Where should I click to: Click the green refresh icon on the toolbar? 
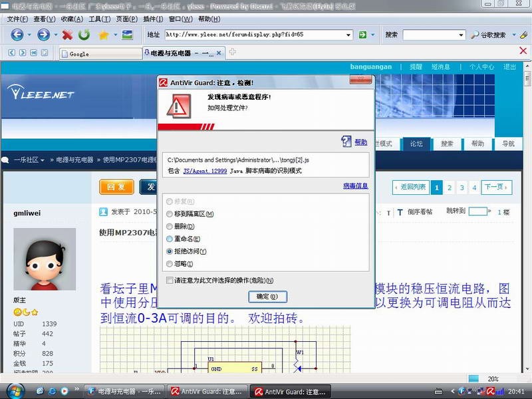[83, 35]
